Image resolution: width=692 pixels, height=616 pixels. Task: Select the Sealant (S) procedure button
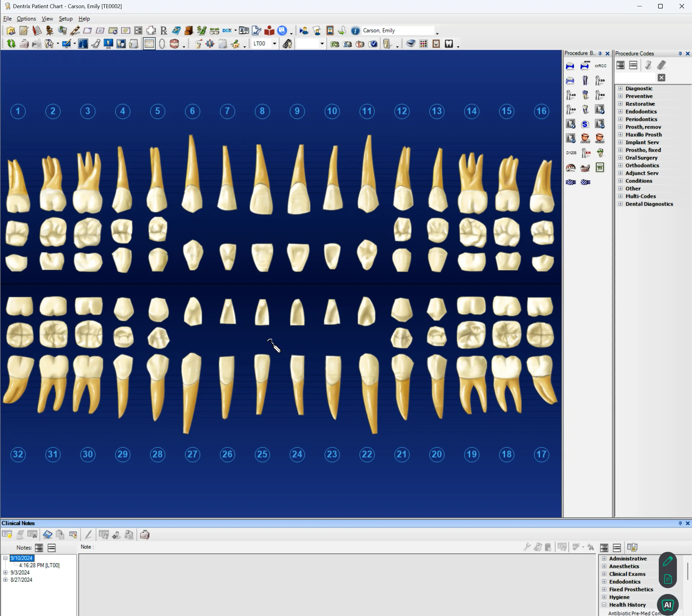point(586,124)
